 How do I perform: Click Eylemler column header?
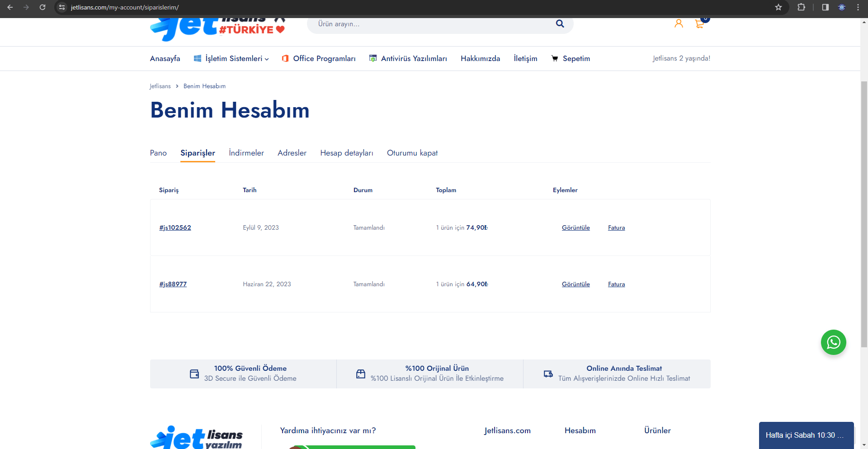tap(565, 190)
